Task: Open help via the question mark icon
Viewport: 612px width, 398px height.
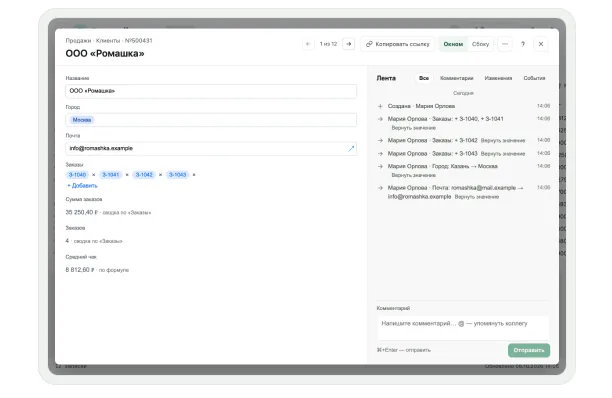Action: pos(523,44)
